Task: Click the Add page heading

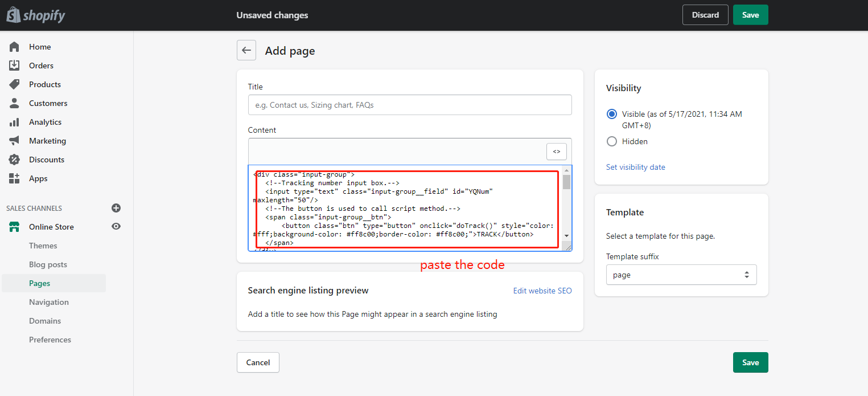Action: [290, 51]
